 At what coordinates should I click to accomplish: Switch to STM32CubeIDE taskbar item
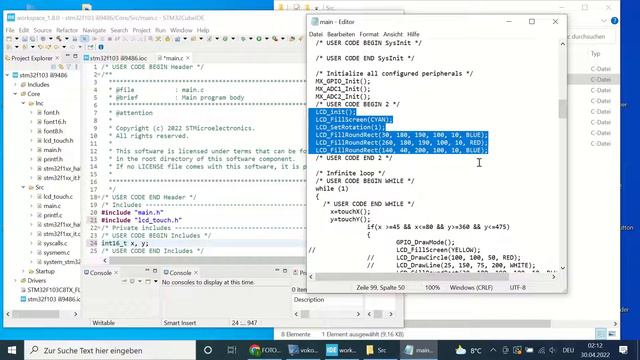pos(341,350)
